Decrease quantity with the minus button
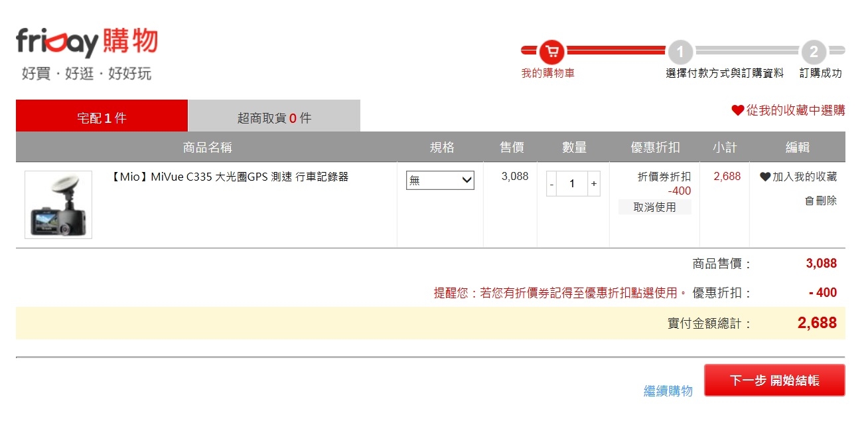Screen dimensions: 868x431 point(551,183)
